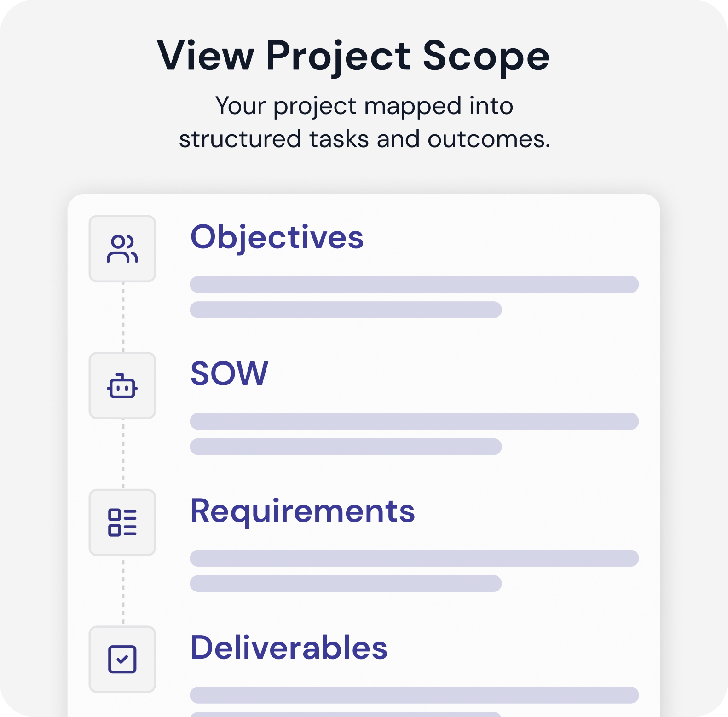
Task: Select the Requirements section heading
Action: 302,511
